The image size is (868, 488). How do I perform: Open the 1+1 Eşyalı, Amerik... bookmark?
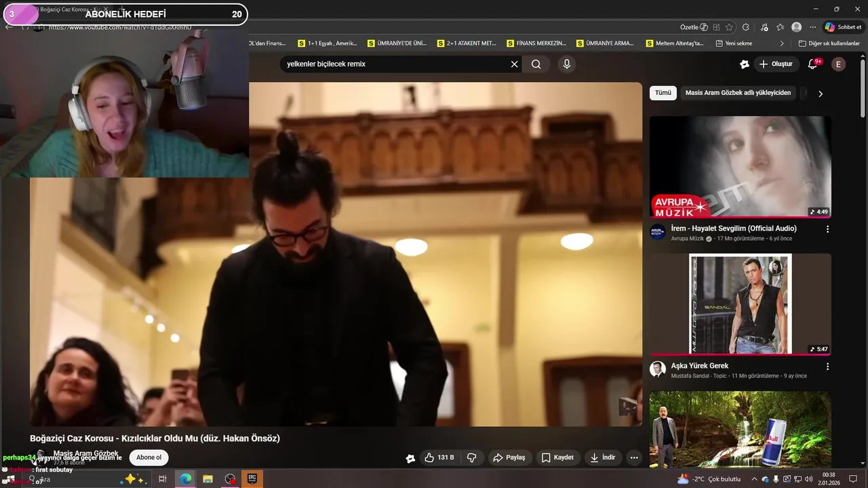(328, 43)
